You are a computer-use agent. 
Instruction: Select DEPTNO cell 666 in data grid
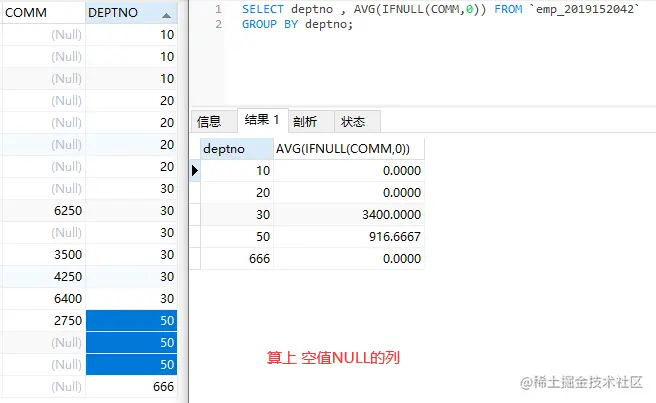tap(131, 386)
